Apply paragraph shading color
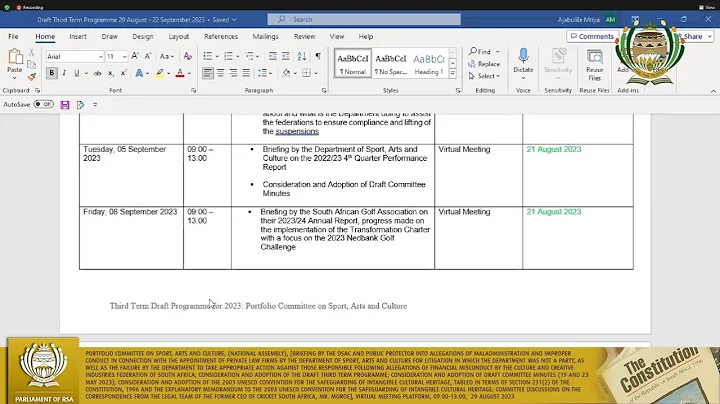 286,73
